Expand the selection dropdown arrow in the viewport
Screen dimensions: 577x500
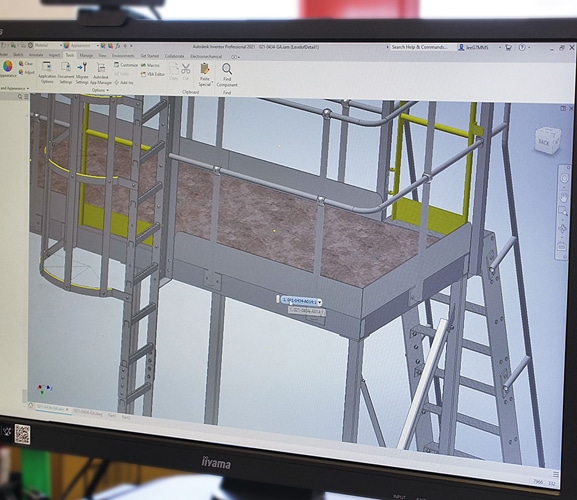pyautogui.click(x=319, y=302)
